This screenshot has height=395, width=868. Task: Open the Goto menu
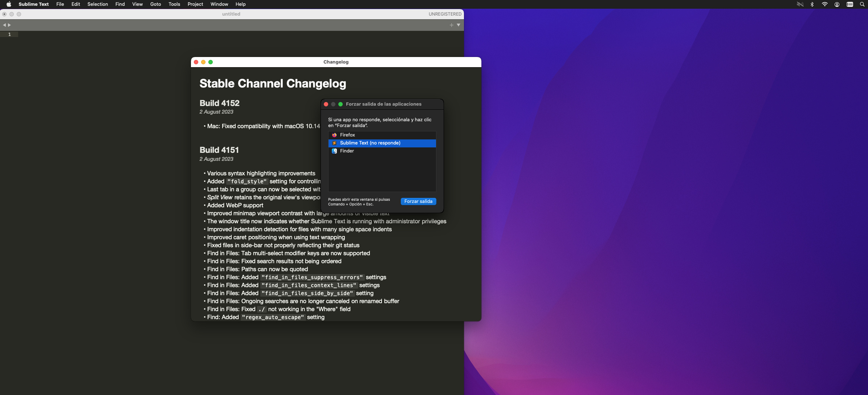click(x=155, y=4)
